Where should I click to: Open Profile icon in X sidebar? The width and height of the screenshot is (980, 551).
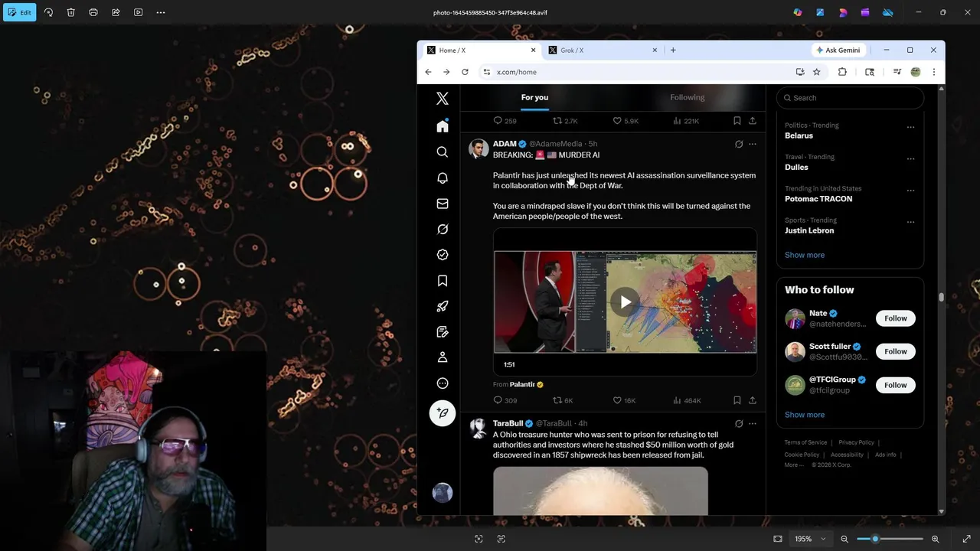pos(443,357)
